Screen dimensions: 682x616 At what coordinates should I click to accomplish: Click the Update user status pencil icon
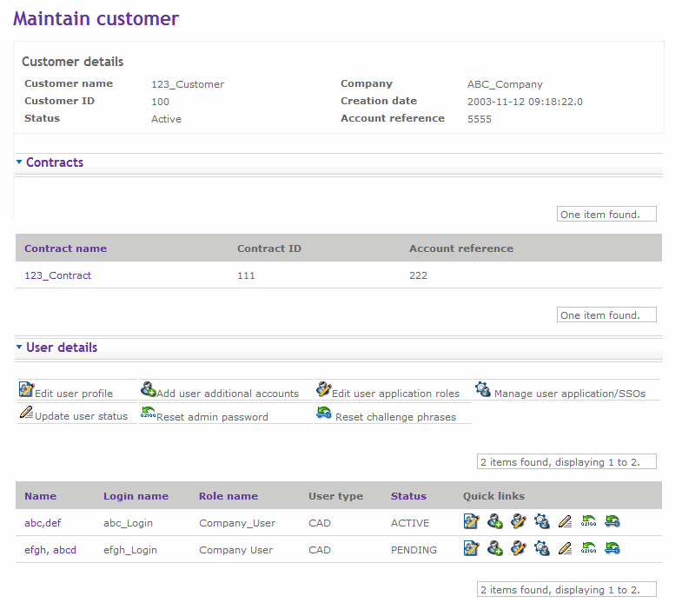pyautogui.click(x=26, y=412)
